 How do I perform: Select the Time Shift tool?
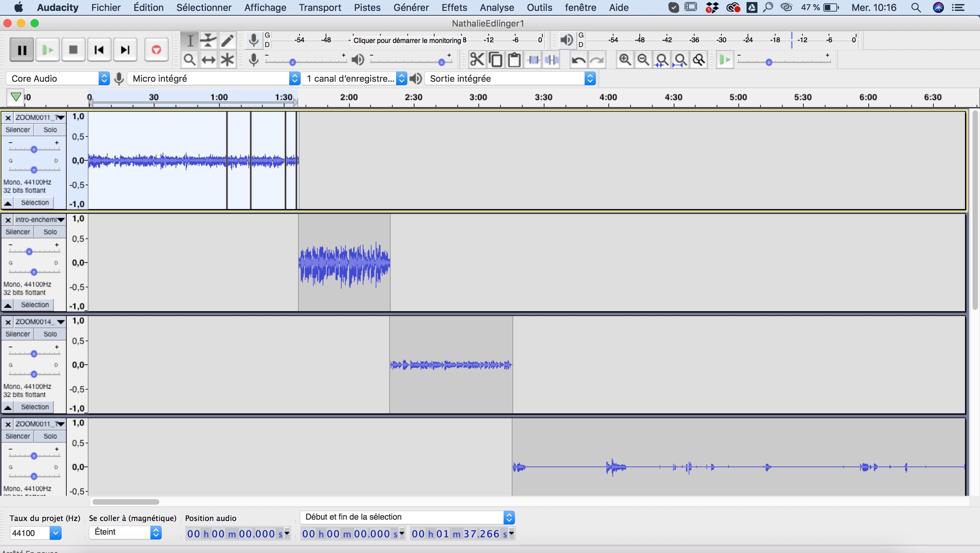pyautogui.click(x=208, y=60)
